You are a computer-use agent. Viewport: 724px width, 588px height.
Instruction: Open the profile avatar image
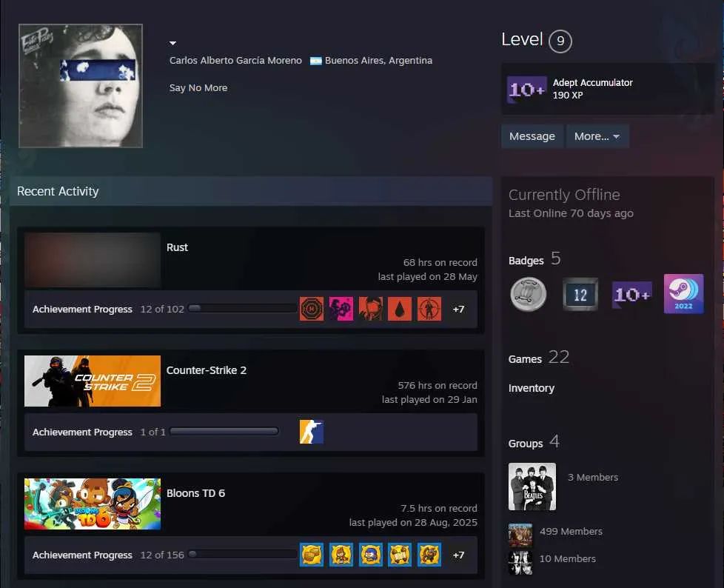(81, 86)
